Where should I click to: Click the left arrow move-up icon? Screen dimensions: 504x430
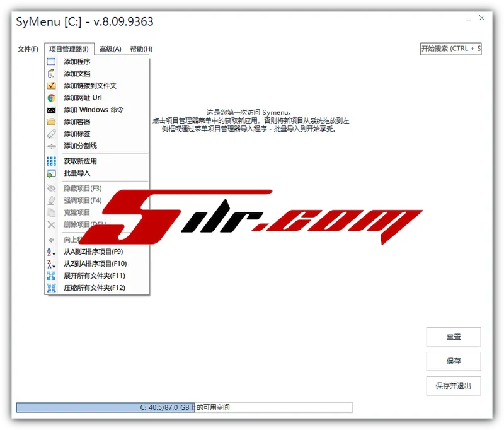click(x=51, y=240)
